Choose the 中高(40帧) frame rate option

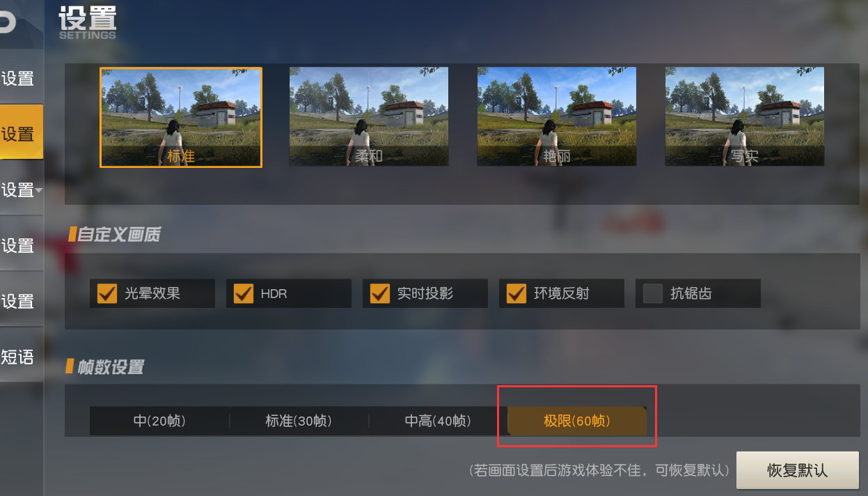point(438,421)
